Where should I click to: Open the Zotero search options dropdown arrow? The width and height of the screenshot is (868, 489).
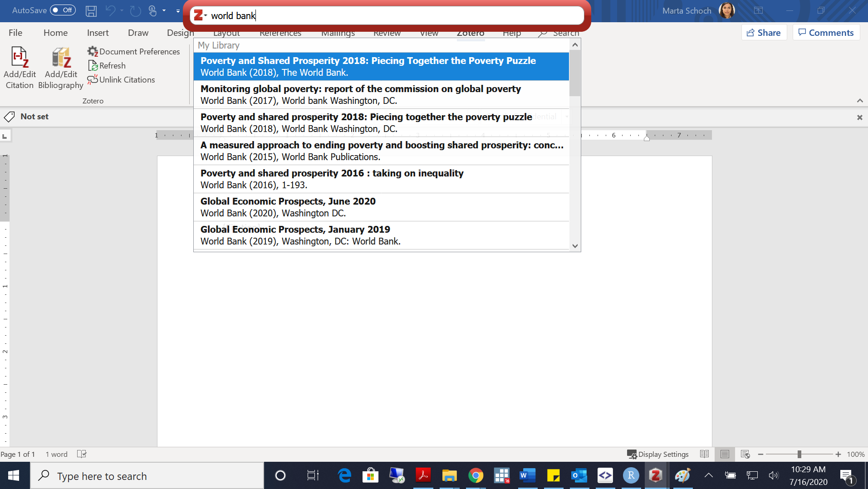click(206, 15)
